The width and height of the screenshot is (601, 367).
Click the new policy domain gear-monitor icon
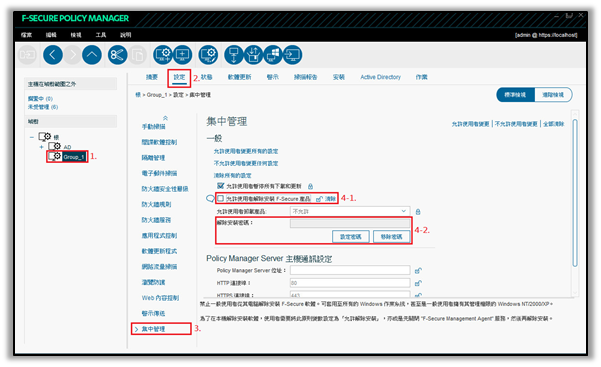pyautogui.click(x=163, y=55)
